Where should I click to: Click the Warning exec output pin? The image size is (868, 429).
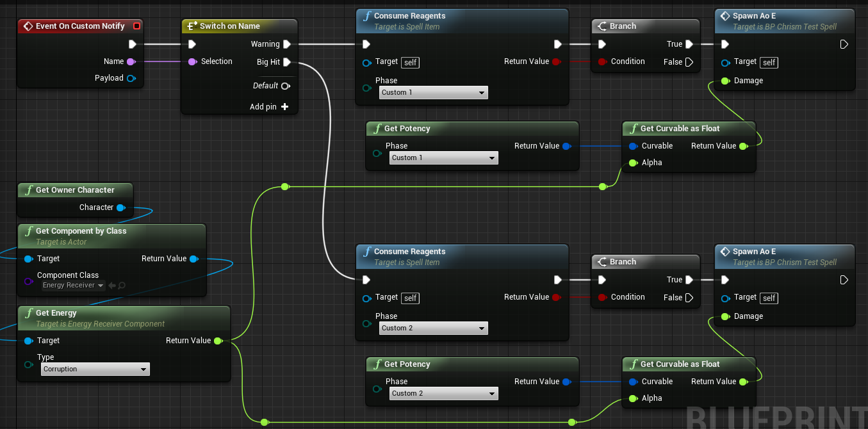[x=286, y=44]
